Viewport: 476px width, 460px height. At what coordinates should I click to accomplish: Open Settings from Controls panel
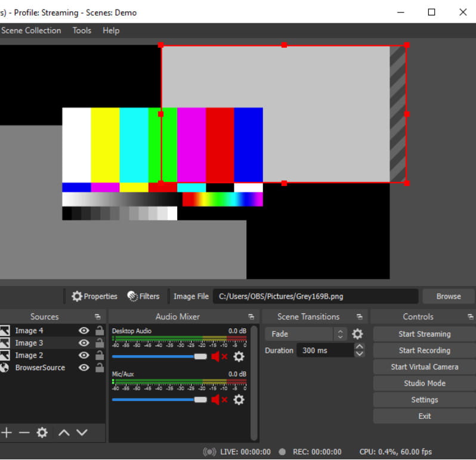[x=424, y=400]
